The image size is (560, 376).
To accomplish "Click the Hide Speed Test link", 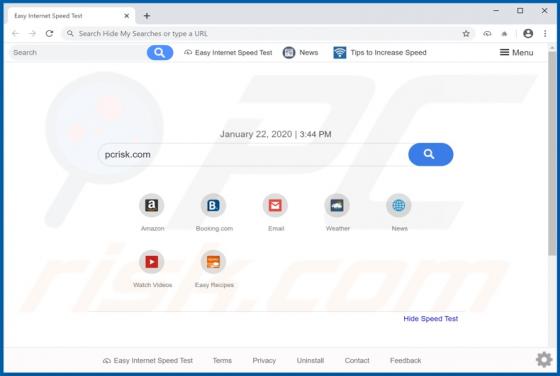I will coord(430,319).
